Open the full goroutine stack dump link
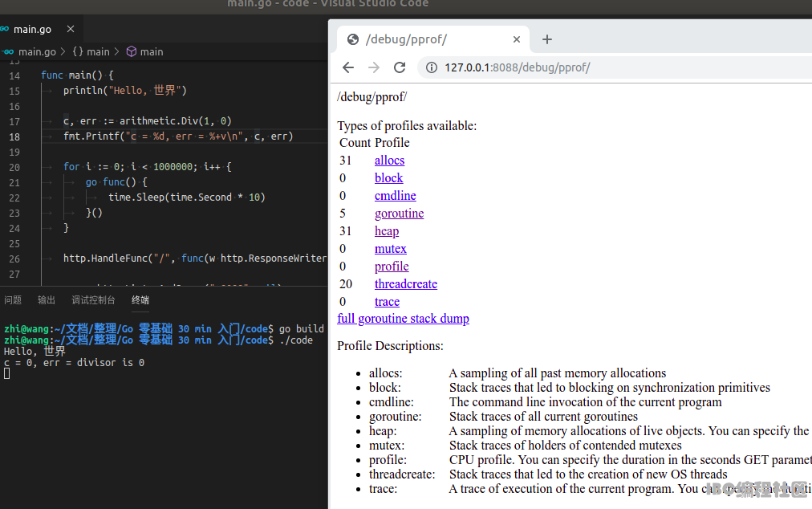 [404, 318]
